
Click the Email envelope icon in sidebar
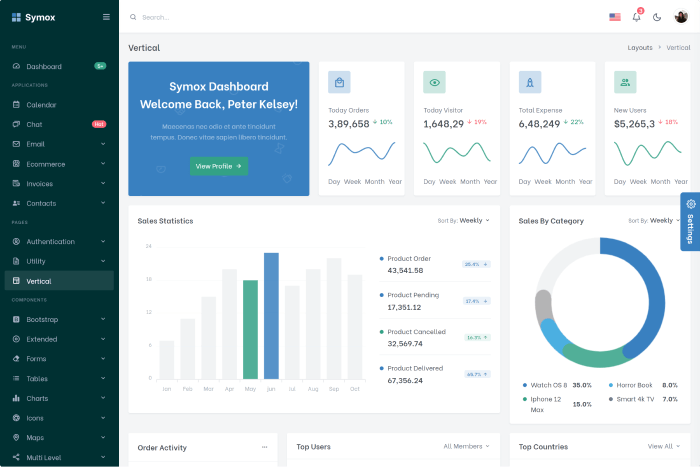coord(16,144)
